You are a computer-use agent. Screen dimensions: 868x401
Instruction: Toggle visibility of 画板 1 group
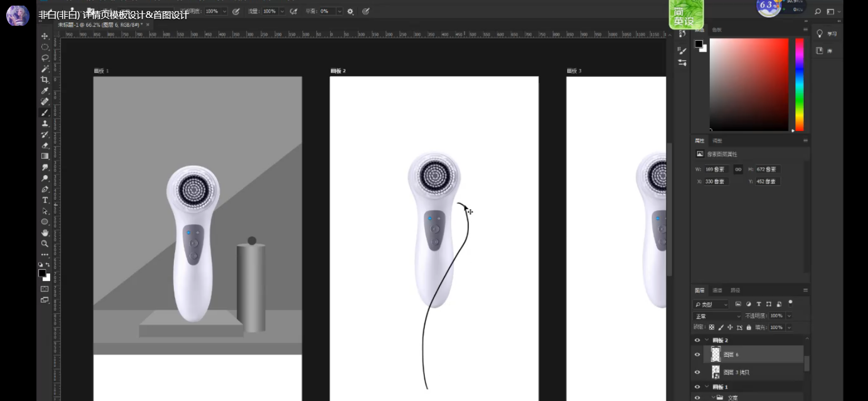click(x=697, y=386)
